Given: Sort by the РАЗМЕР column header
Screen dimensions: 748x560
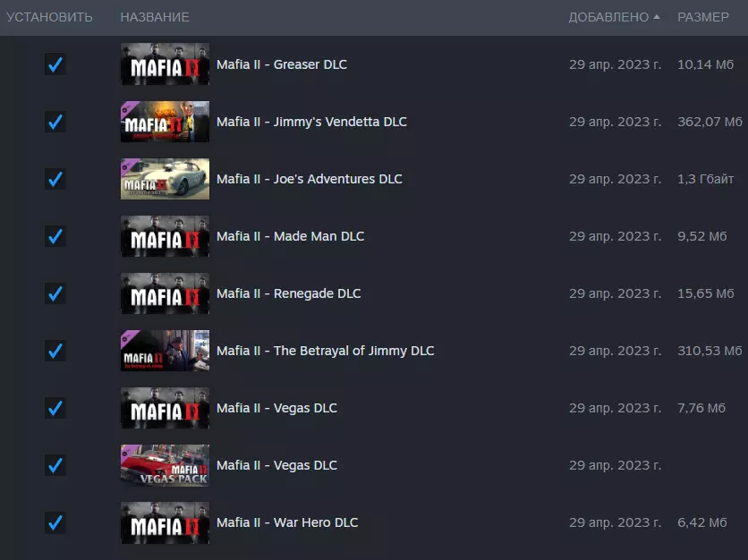Looking at the screenshot, I should (x=703, y=17).
